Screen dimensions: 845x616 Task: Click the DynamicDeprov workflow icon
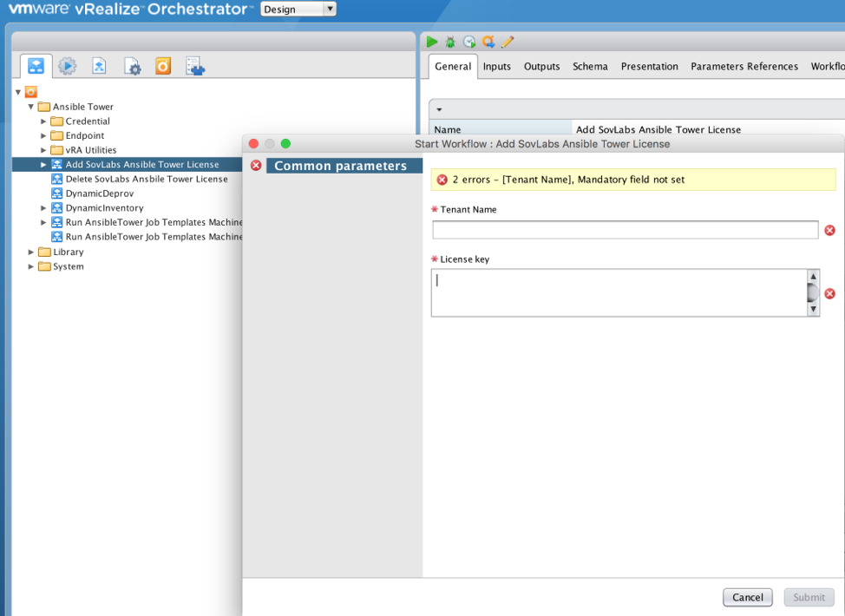(56, 193)
